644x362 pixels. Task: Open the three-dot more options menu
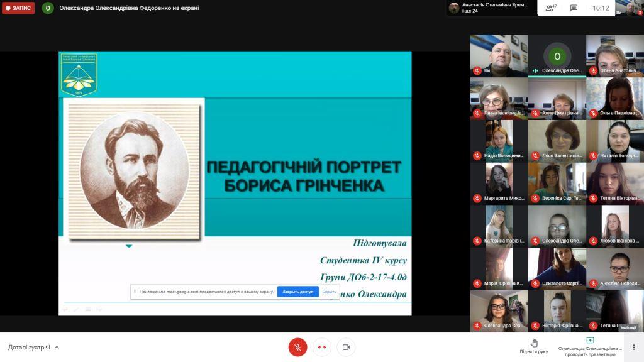(634, 347)
